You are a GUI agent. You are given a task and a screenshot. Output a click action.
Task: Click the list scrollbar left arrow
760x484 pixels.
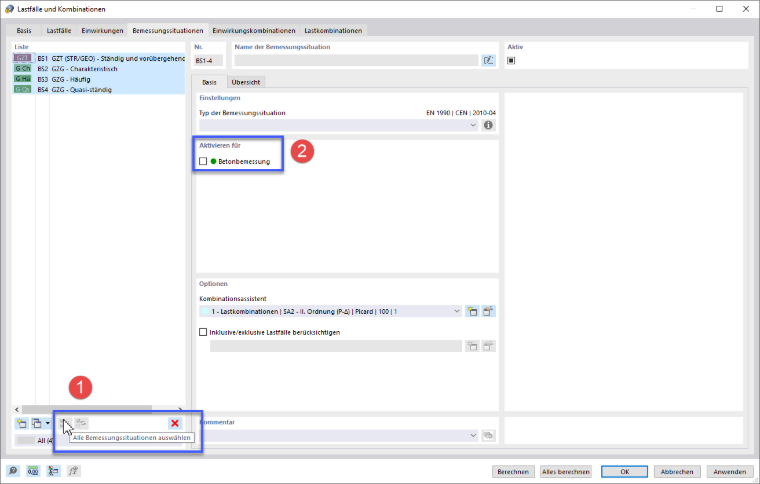point(17,409)
